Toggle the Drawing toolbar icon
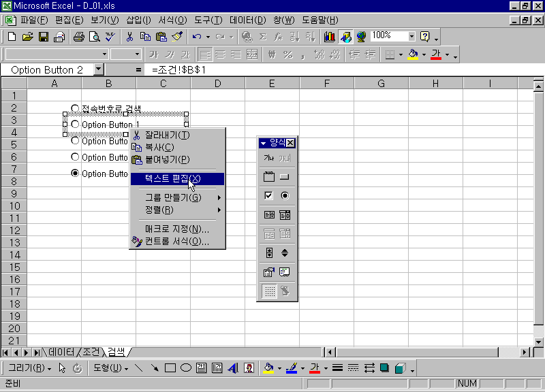The height and width of the screenshot is (392, 545). coord(345,37)
